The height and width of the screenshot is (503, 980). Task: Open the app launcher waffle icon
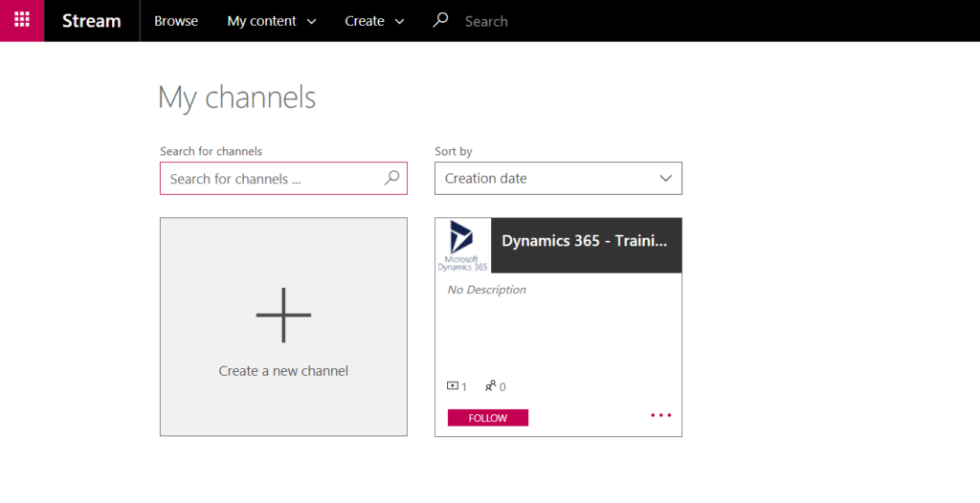(21, 20)
